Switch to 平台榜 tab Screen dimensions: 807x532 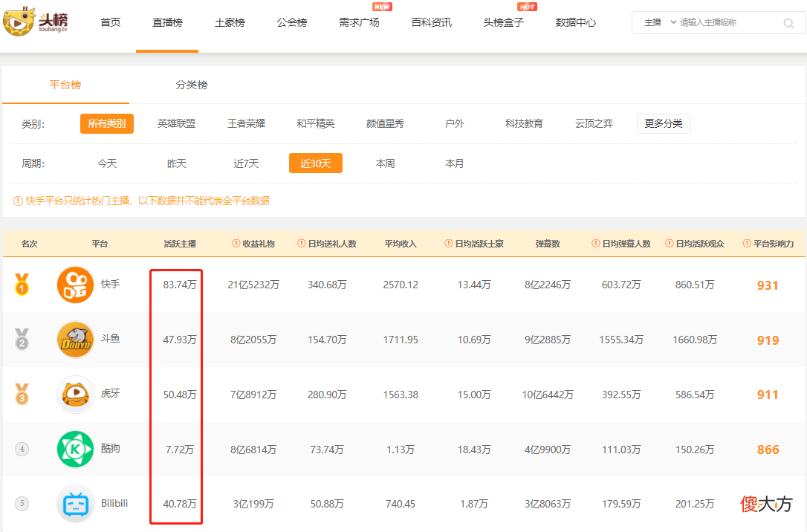coord(65,85)
